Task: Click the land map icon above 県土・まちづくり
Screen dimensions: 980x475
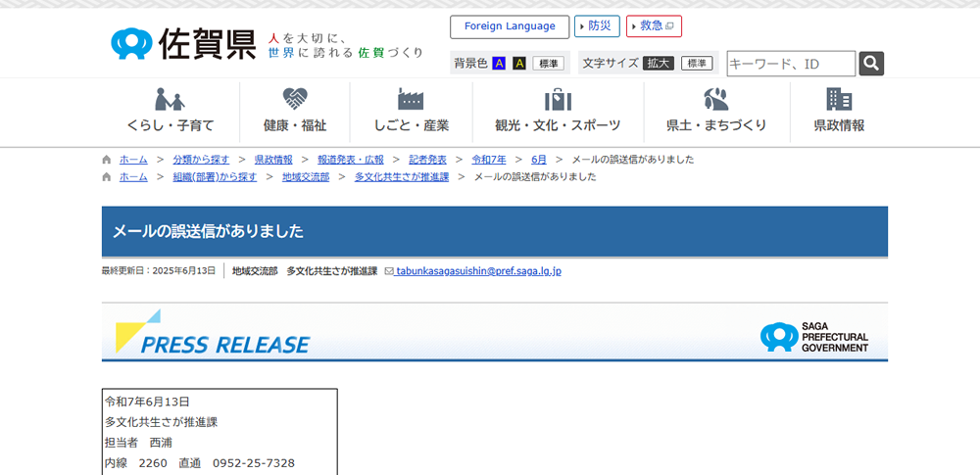Action: (x=716, y=99)
